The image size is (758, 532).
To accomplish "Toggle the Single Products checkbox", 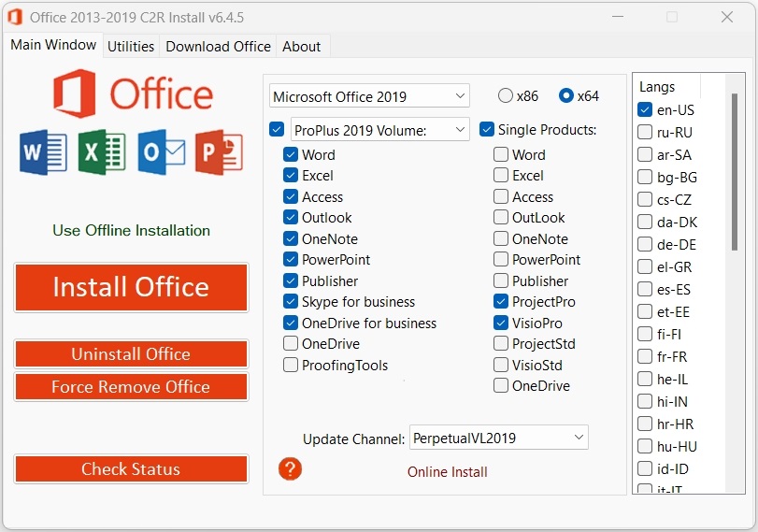I will pos(487,130).
